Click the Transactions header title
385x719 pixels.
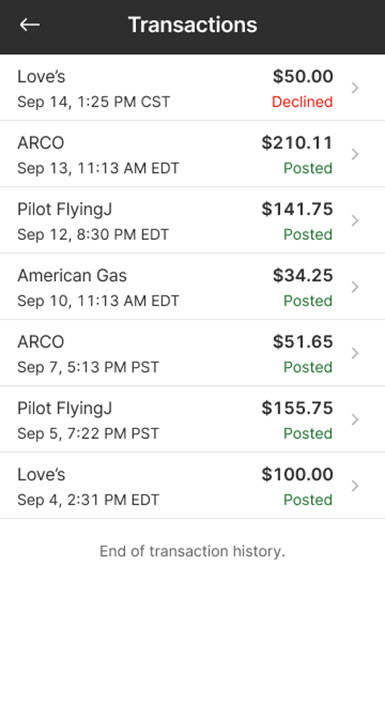(192, 24)
